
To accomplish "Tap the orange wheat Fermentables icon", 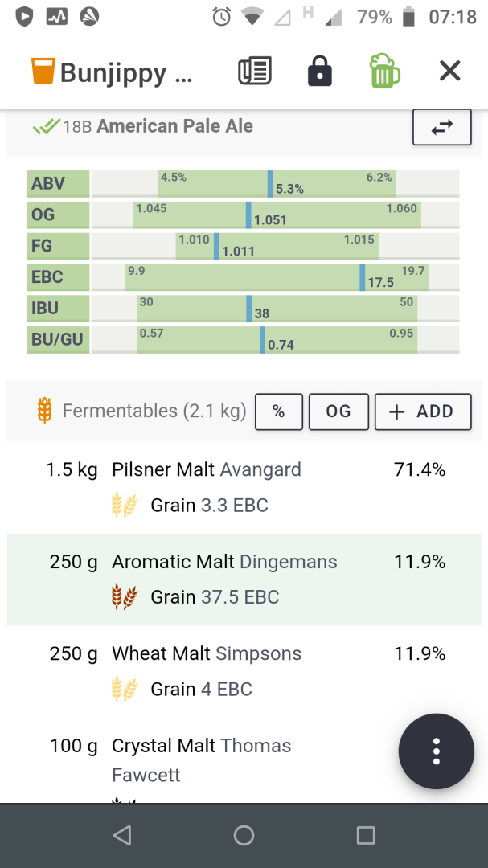I will (45, 411).
